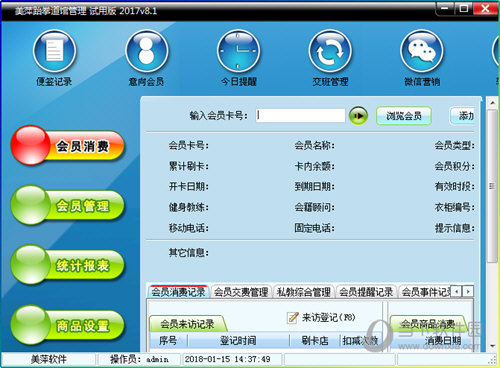Close the application window
Screen dimensions: 500x368
click(x=486, y=9)
